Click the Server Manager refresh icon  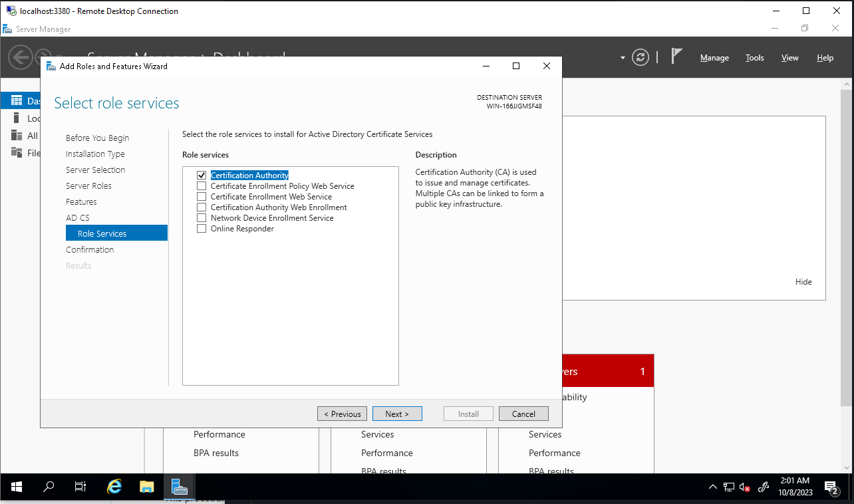(640, 57)
